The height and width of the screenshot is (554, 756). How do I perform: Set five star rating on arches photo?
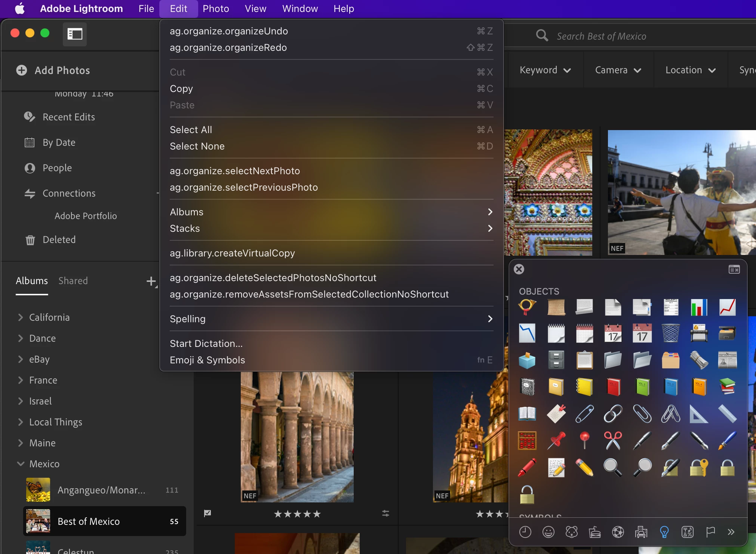tap(317, 514)
